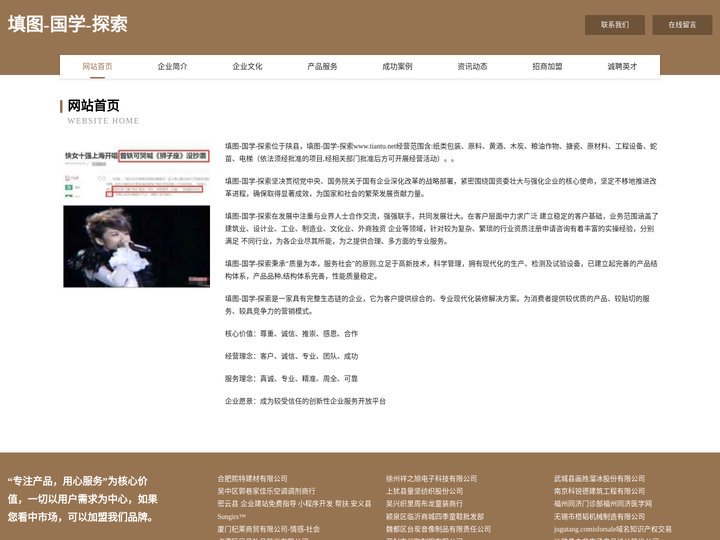Visit the 颍泉区临沂商城四季童鞋批发部 link
The image size is (720, 540).
434,517
